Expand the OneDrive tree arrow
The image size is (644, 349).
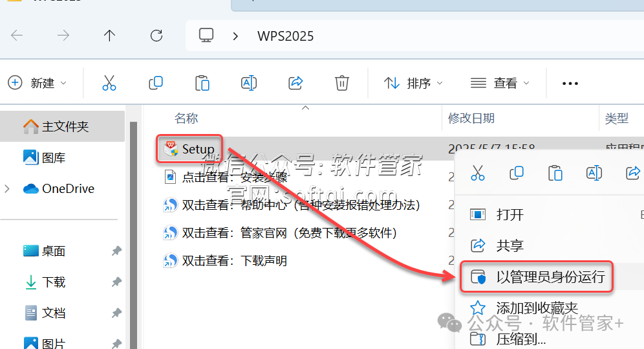coord(7,188)
